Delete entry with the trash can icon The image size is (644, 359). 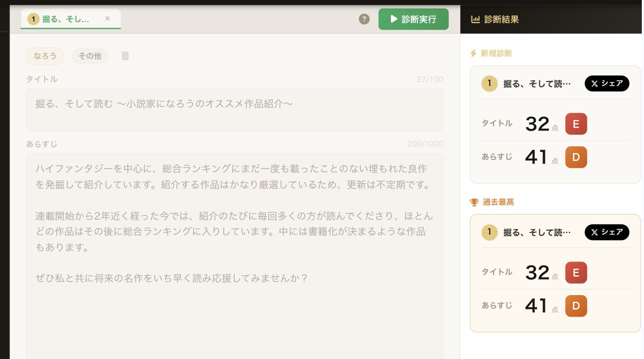coord(125,56)
